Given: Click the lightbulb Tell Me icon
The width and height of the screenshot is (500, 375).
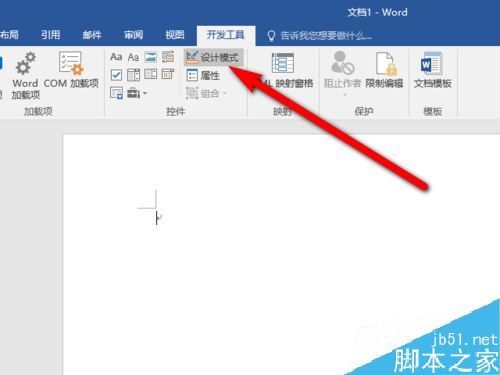Looking at the screenshot, I should 271,36.
